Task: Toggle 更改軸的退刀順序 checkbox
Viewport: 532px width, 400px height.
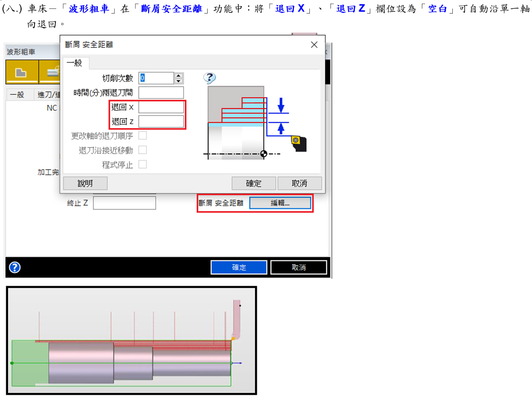Action: [142, 136]
